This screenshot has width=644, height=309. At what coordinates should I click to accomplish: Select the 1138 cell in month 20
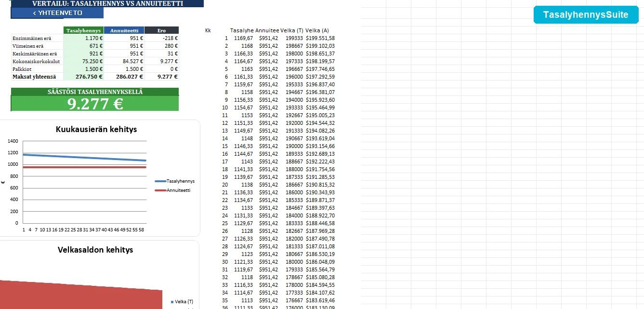(247, 185)
